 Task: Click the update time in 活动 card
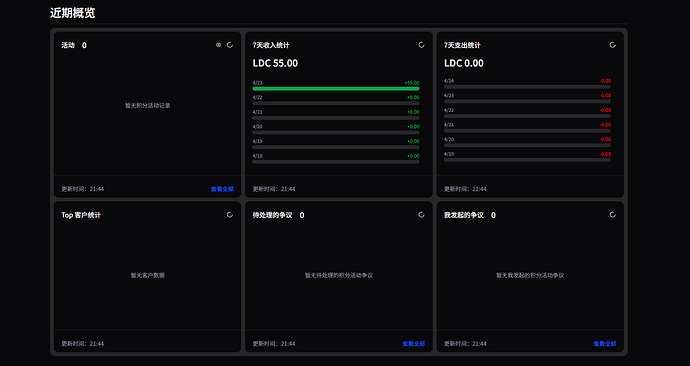click(x=83, y=189)
